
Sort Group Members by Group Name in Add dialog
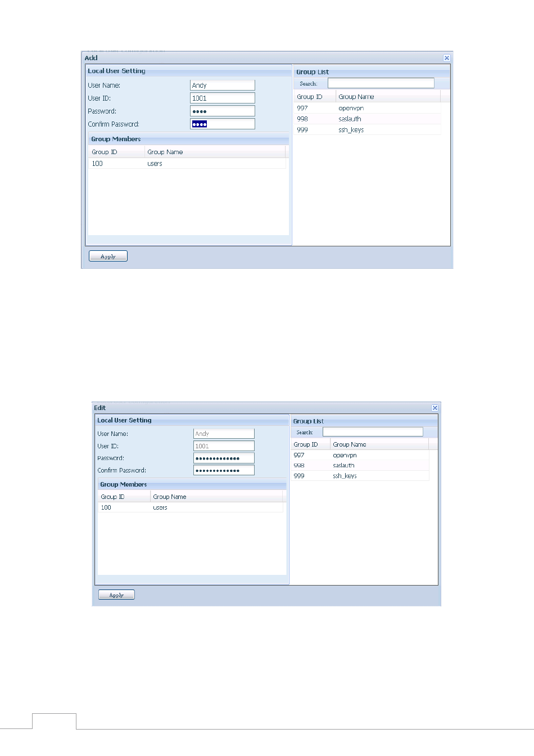point(215,152)
